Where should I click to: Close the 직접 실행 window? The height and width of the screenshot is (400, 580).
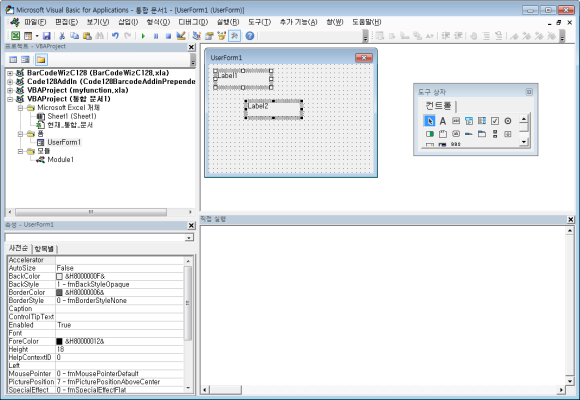pyautogui.click(x=571, y=220)
